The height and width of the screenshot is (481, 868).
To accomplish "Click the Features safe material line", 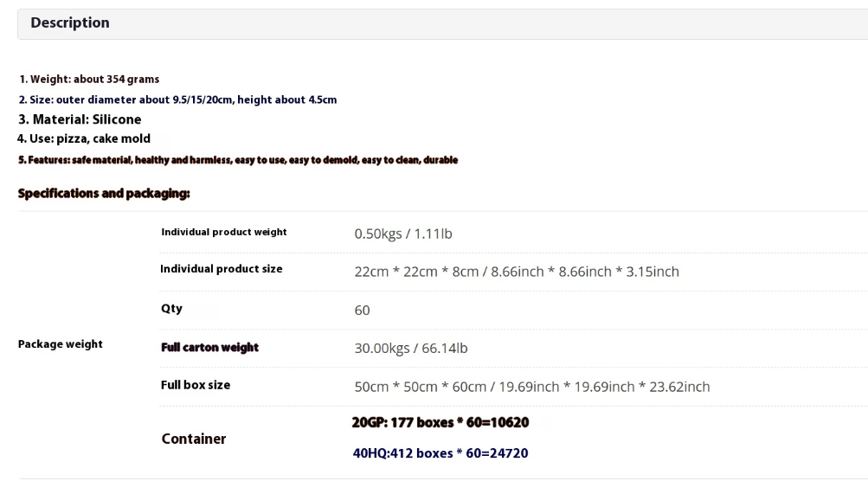I will (238, 160).
